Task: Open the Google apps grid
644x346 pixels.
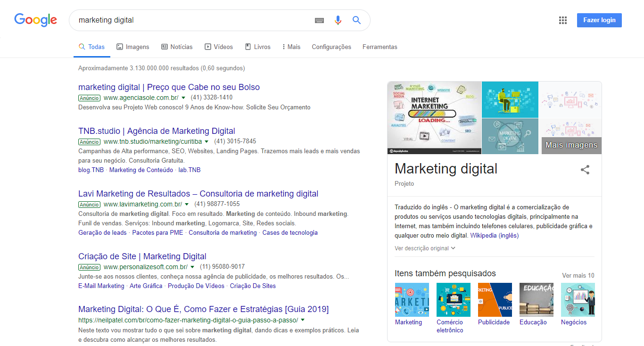Action: 562,20
